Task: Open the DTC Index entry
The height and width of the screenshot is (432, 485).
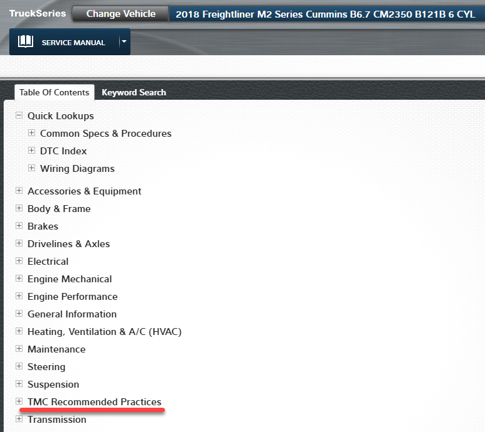Action: [63, 151]
